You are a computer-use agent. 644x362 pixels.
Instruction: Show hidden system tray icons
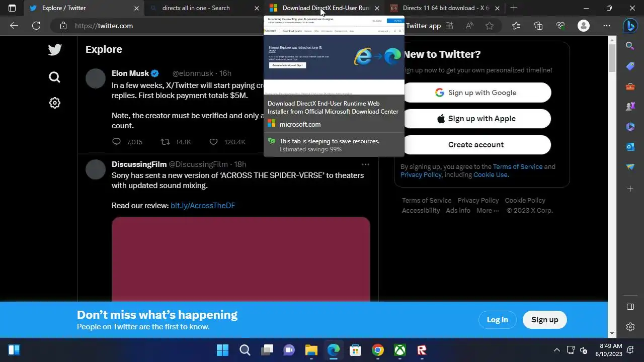(x=557, y=350)
